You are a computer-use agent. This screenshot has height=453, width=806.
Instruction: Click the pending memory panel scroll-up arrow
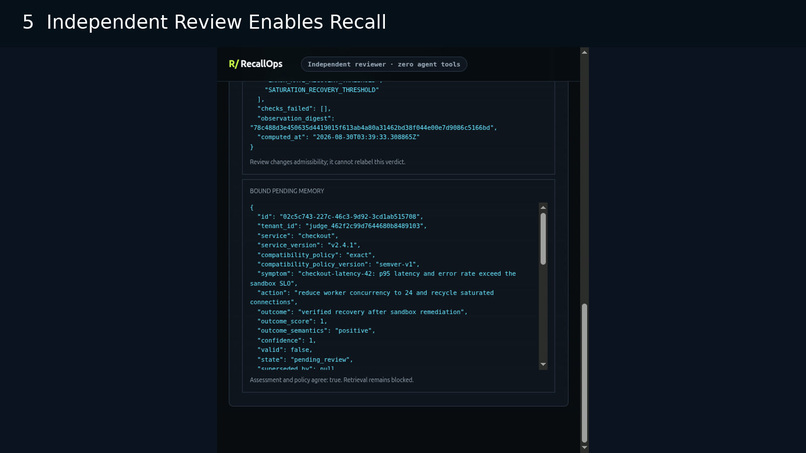pyautogui.click(x=543, y=207)
